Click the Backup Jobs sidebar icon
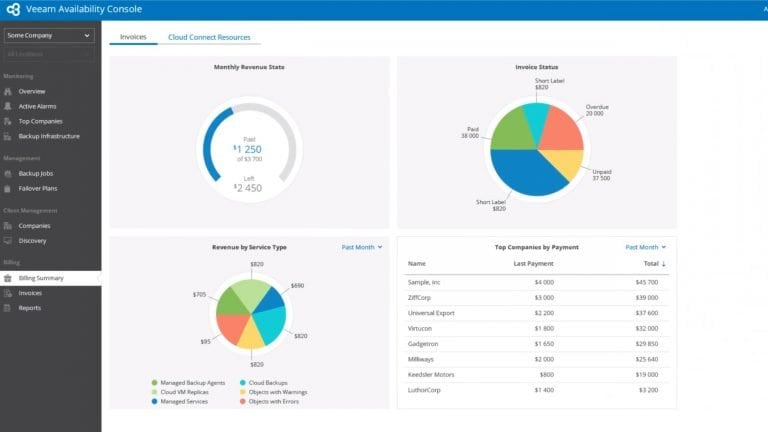The height and width of the screenshot is (432, 768). 8,173
